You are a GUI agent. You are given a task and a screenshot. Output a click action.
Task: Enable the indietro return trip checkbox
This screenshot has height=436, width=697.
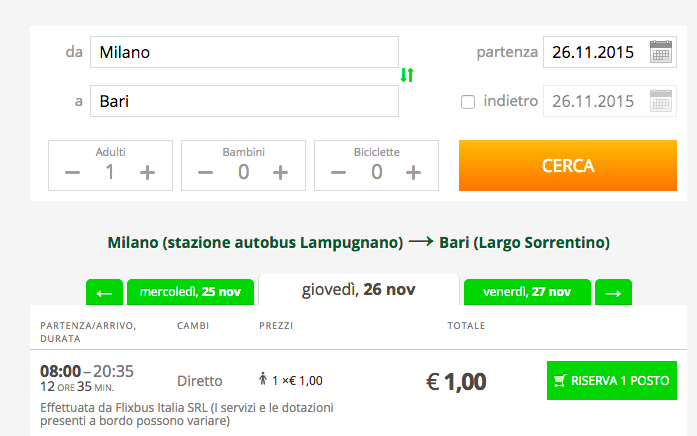point(467,102)
